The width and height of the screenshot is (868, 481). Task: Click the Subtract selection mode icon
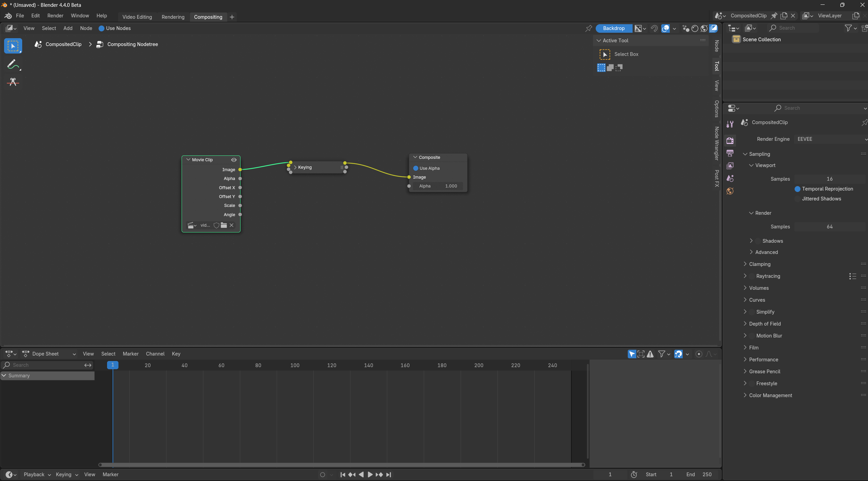pos(619,68)
